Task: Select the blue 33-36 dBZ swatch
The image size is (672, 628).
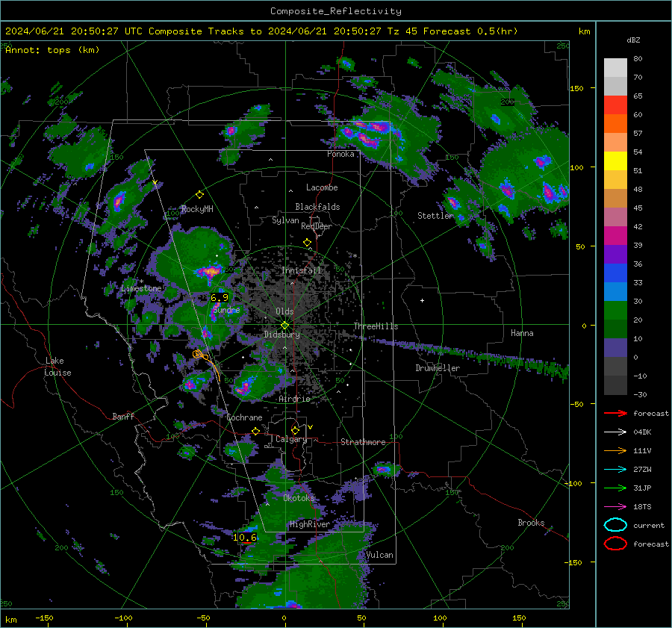Action: [615, 273]
